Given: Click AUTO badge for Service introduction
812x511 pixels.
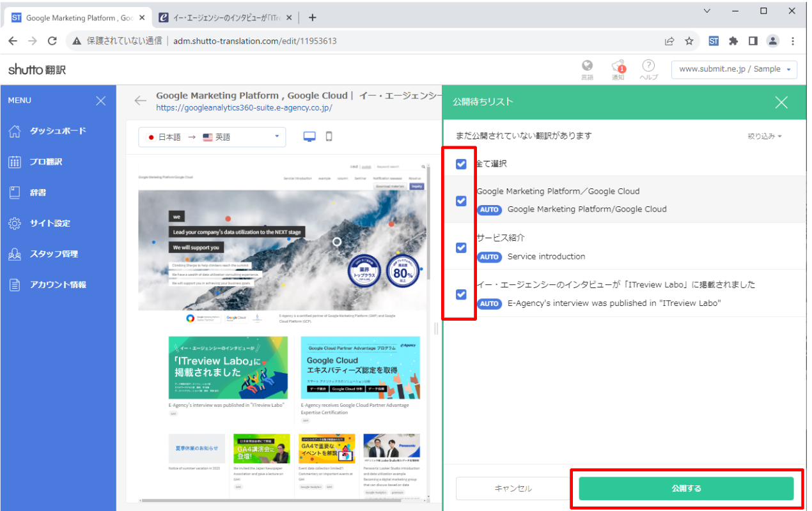Looking at the screenshot, I should coord(489,257).
